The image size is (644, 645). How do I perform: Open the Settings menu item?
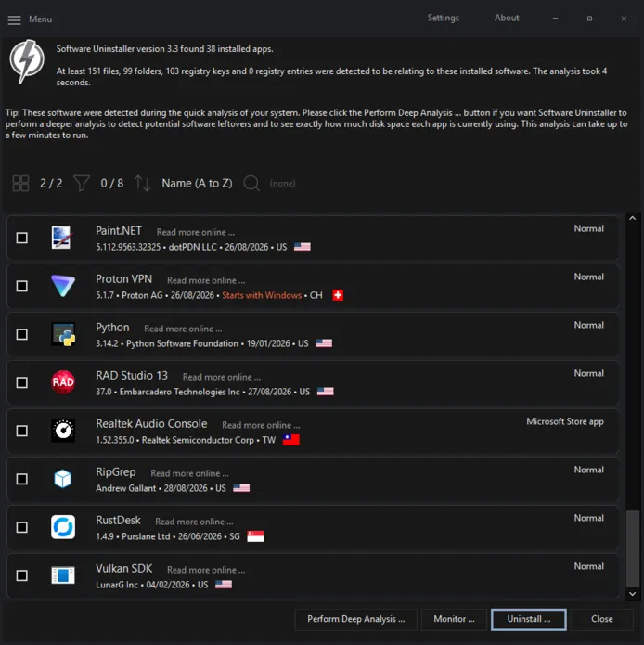point(444,19)
